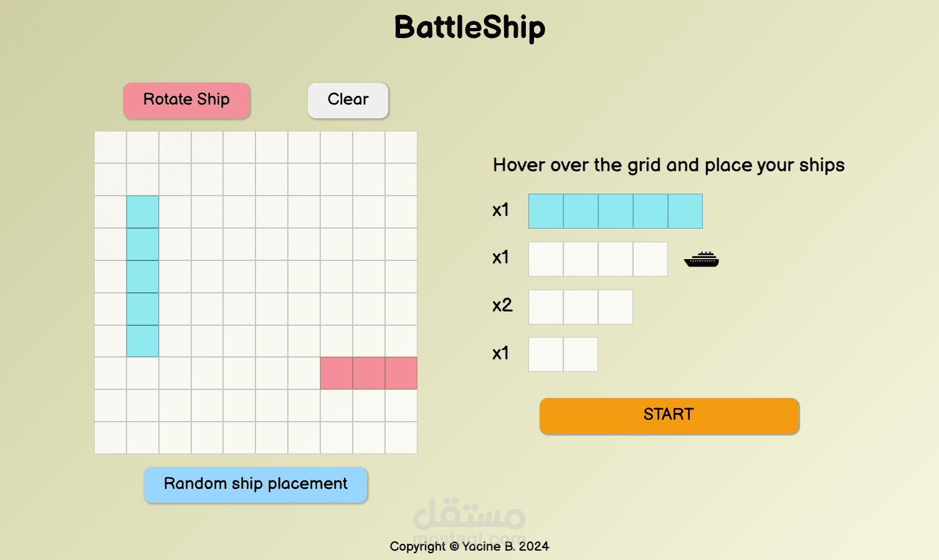
Task: Click the top-left cell of the grid
Action: click(x=110, y=147)
